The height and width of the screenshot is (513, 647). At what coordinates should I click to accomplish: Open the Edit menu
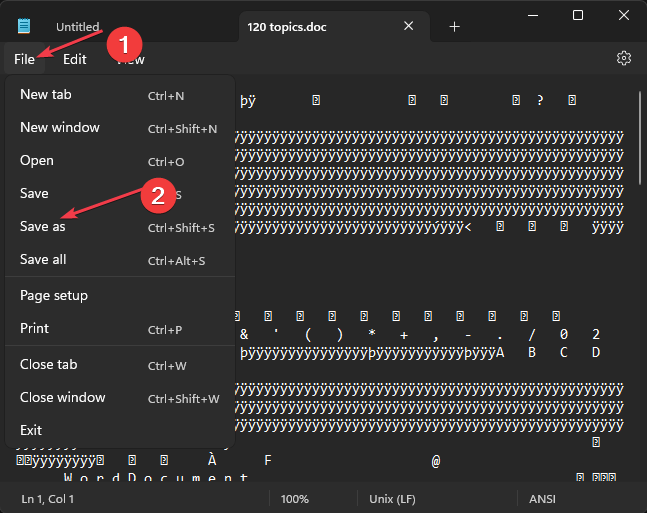coord(75,59)
